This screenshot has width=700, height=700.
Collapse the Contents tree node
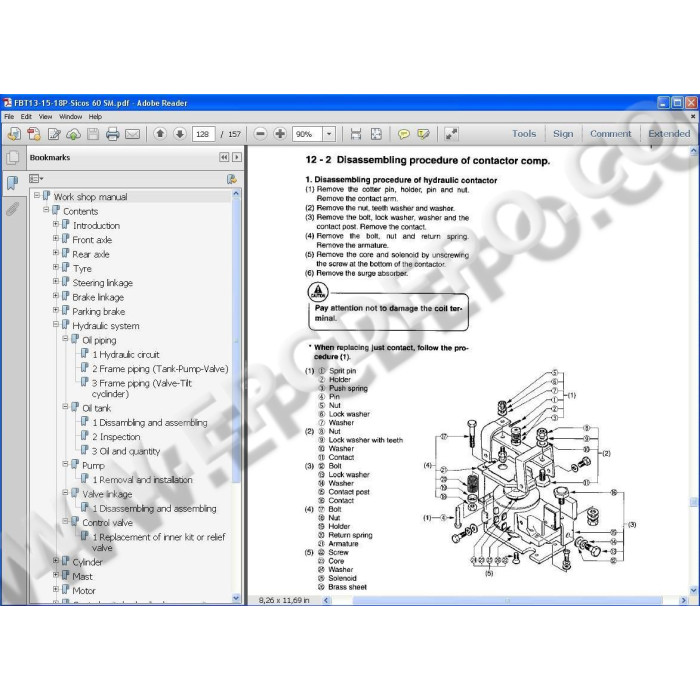(x=46, y=209)
